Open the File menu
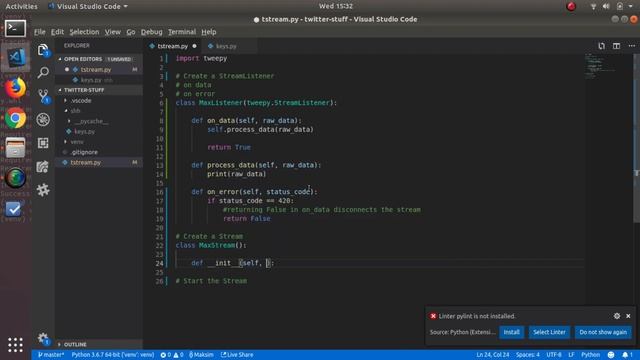The width and height of the screenshot is (640, 360). coord(40,32)
